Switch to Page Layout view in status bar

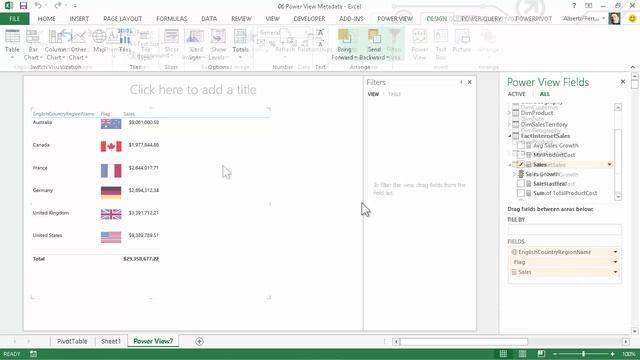point(522,354)
